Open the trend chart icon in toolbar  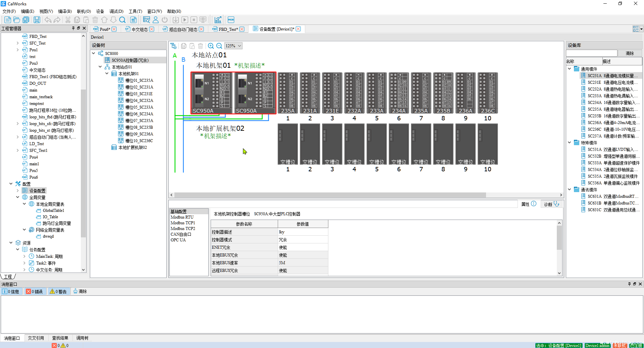[218, 20]
